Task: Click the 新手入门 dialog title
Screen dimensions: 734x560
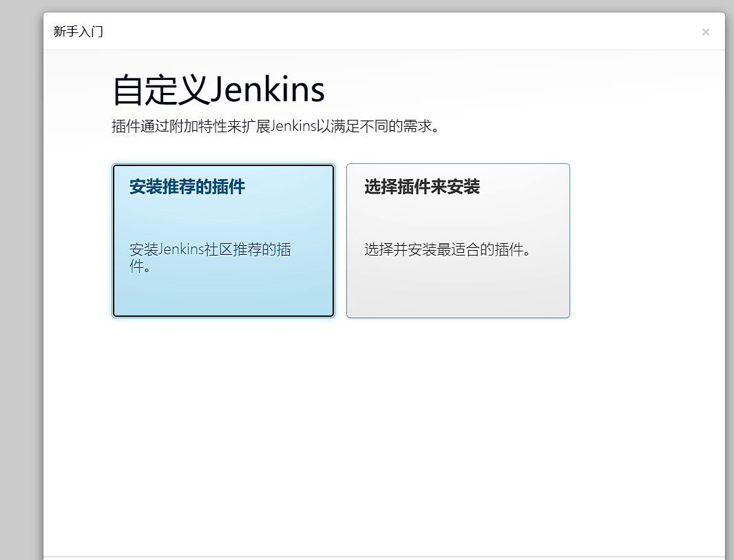Action: point(78,32)
